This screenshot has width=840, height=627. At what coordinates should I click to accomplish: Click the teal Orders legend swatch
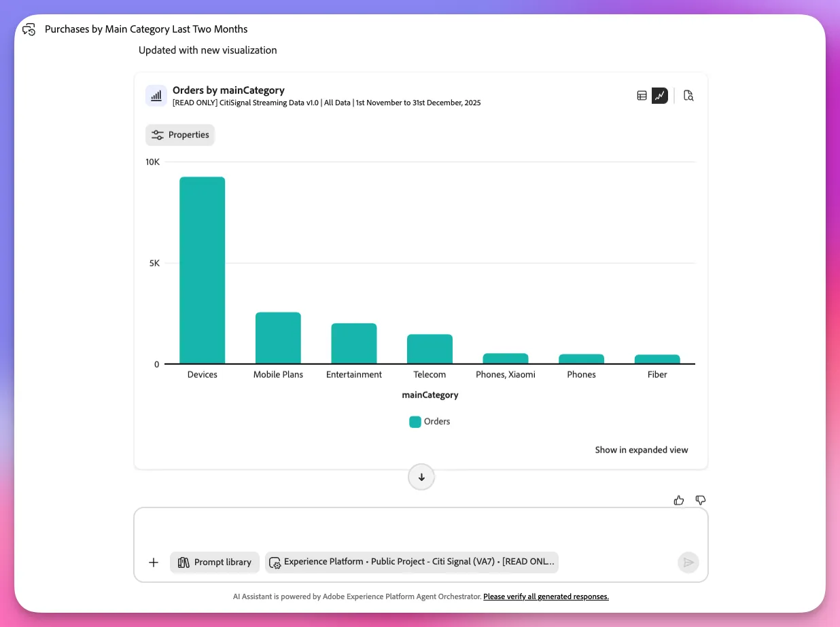click(x=415, y=422)
